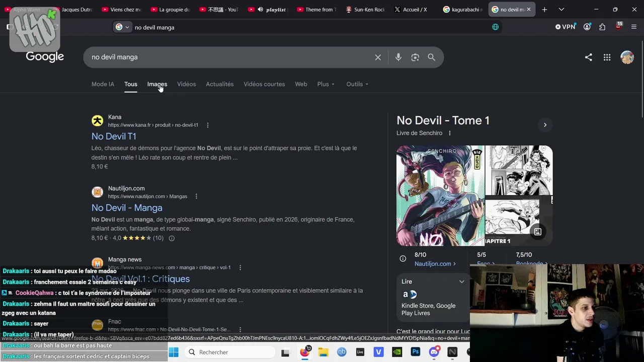Expand the Outils search tools menu

coord(357,84)
